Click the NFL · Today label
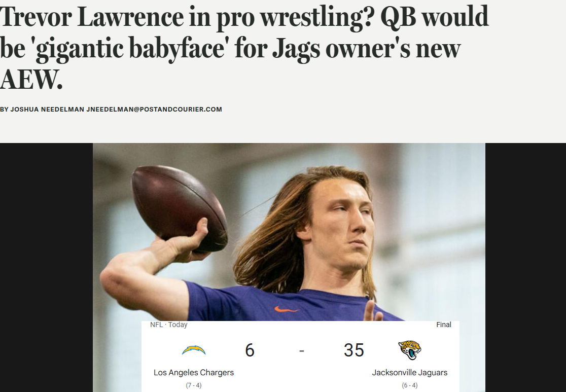566x392 pixels. 168,325
